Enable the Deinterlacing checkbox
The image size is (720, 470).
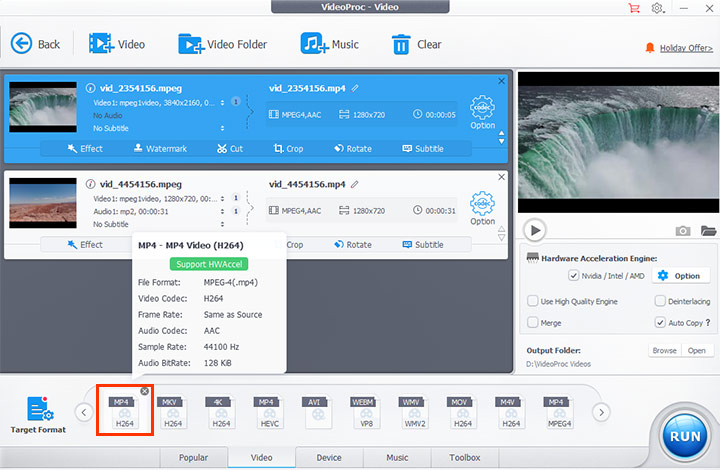tap(661, 301)
